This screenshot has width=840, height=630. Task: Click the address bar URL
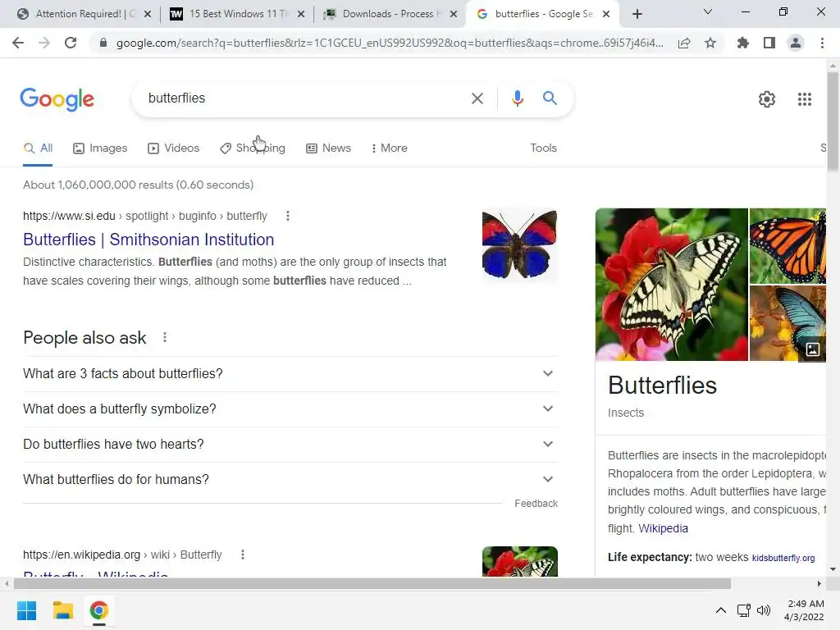coord(390,43)
